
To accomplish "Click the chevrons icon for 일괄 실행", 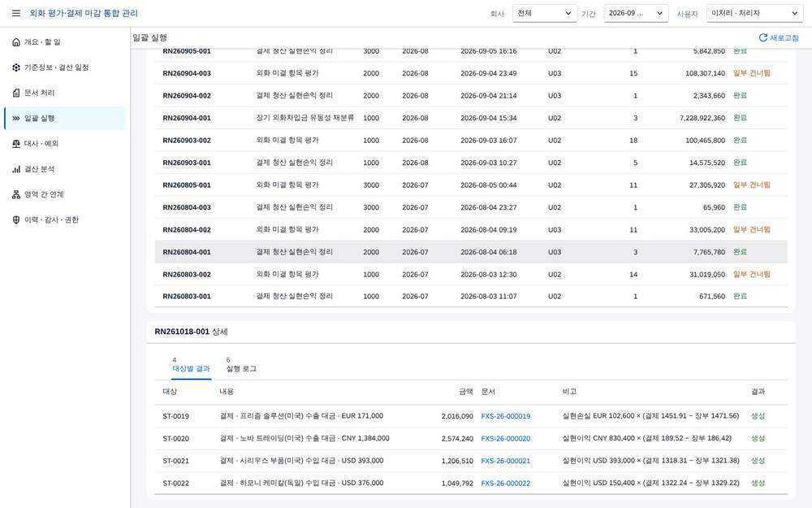I will pos(16,118).
